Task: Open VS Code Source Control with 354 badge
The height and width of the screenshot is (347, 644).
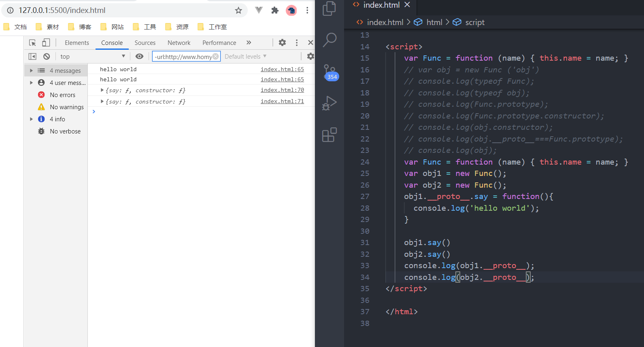Action: [x=330, y=72]
